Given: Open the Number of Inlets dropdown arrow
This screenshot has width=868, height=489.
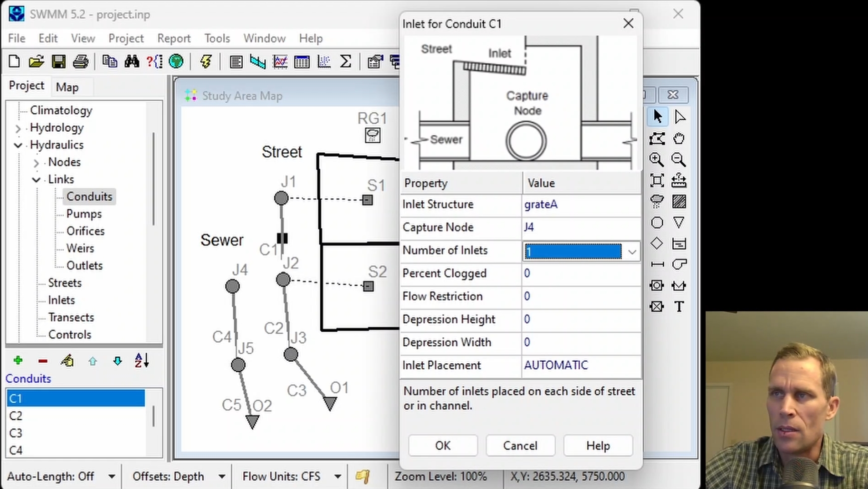Looking at the screenshot, I should [x=632, y=252].
